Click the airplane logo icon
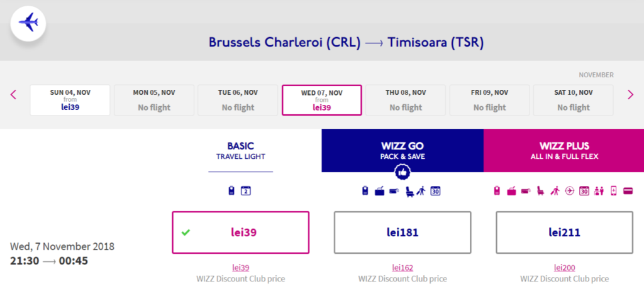This screenshot has height=299, width=644. (x=28, y=23)
